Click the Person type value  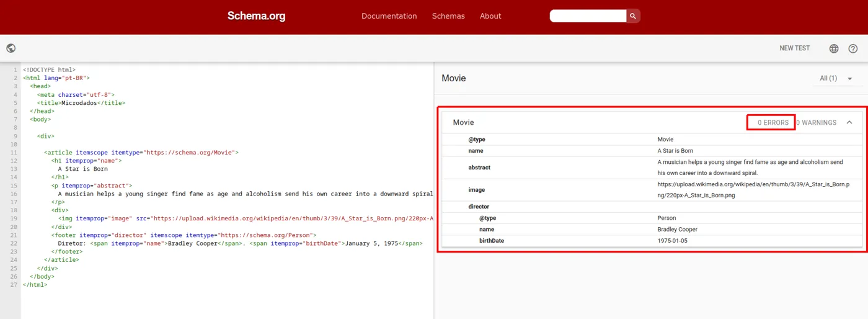tap(666, 218)
